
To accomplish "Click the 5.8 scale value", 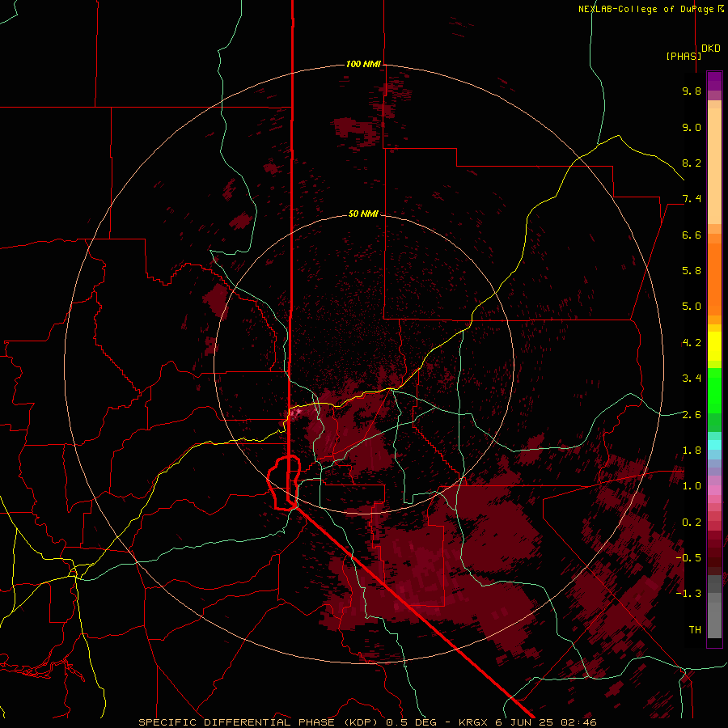I will point(692,271).
